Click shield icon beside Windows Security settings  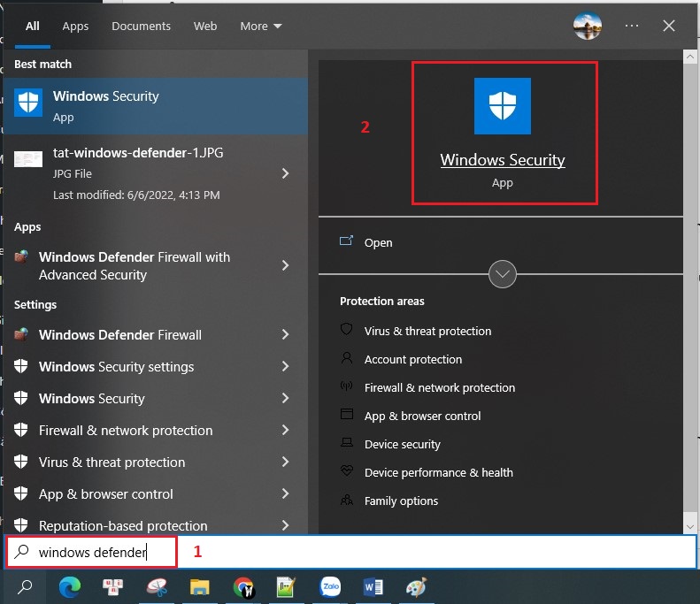click(x=21, y=366)
